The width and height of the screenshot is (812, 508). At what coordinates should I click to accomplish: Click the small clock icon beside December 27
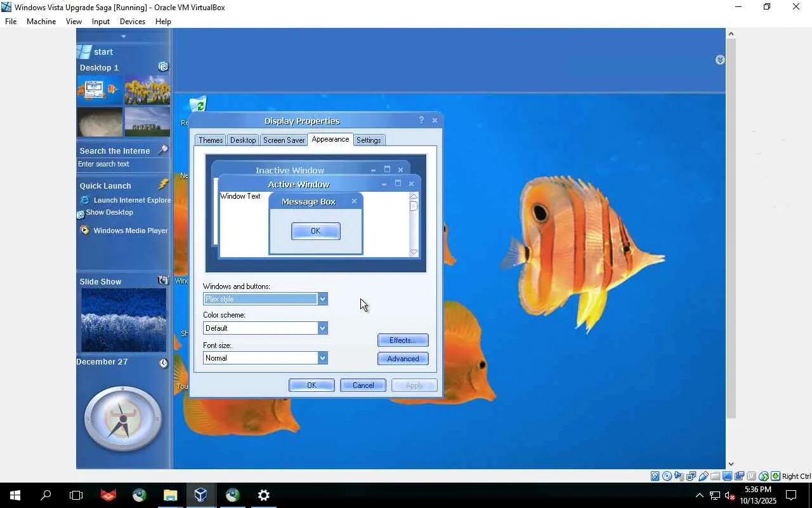(x=164, y=363)
